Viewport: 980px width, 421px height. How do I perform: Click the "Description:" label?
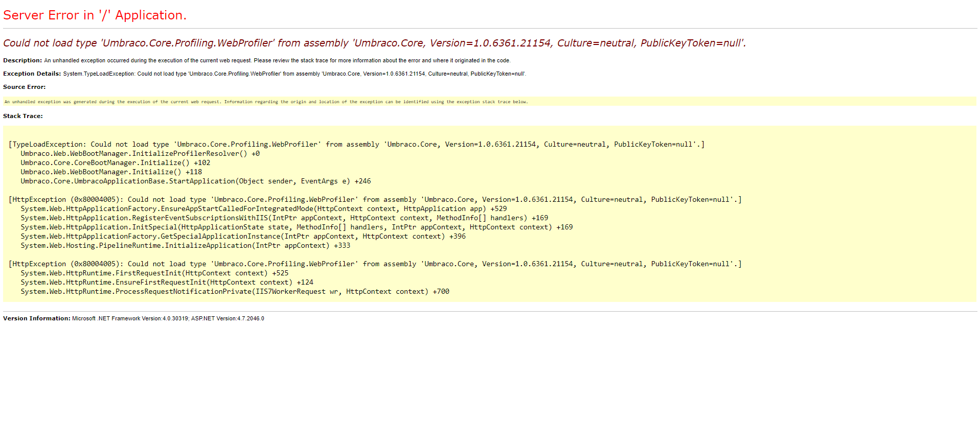click(22, 60)
